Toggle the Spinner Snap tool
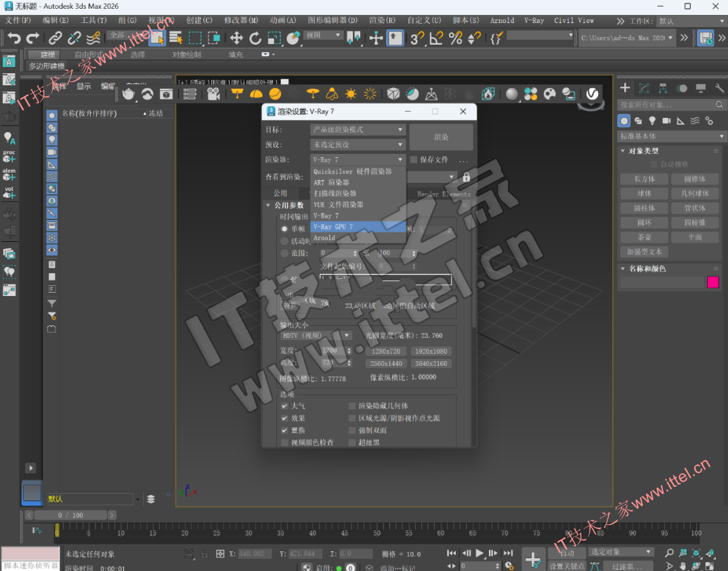The height and width of the screenshot is (571, 728). [x=474, y=38]
